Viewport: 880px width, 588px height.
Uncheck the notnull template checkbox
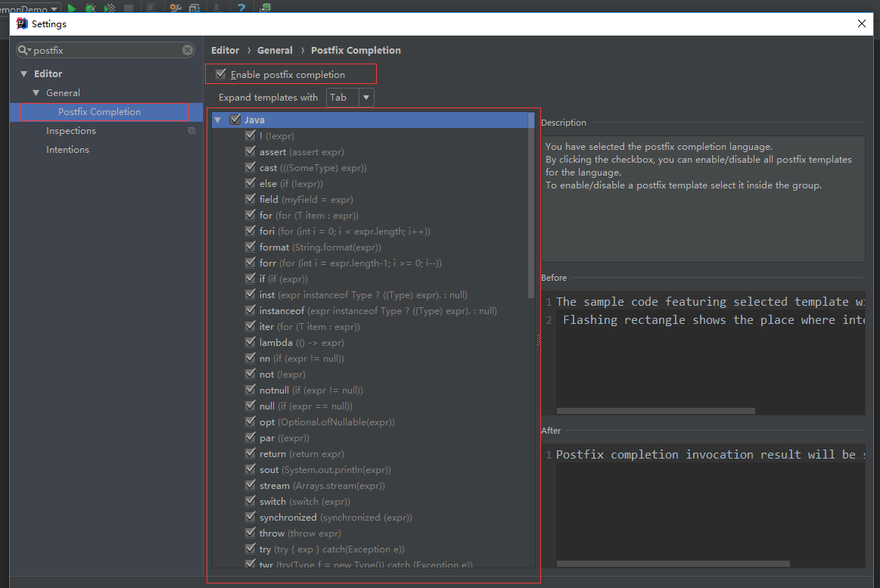250,390
